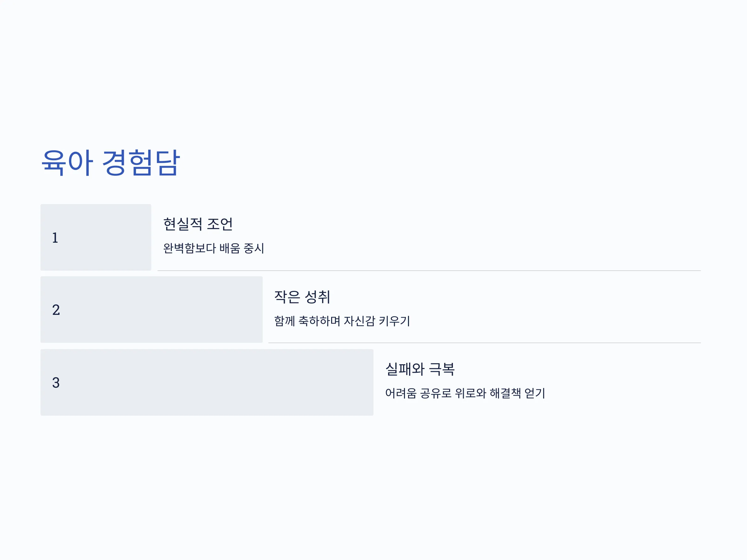
Task: Click the word 경험담 in the title
Action: point(141,163)
